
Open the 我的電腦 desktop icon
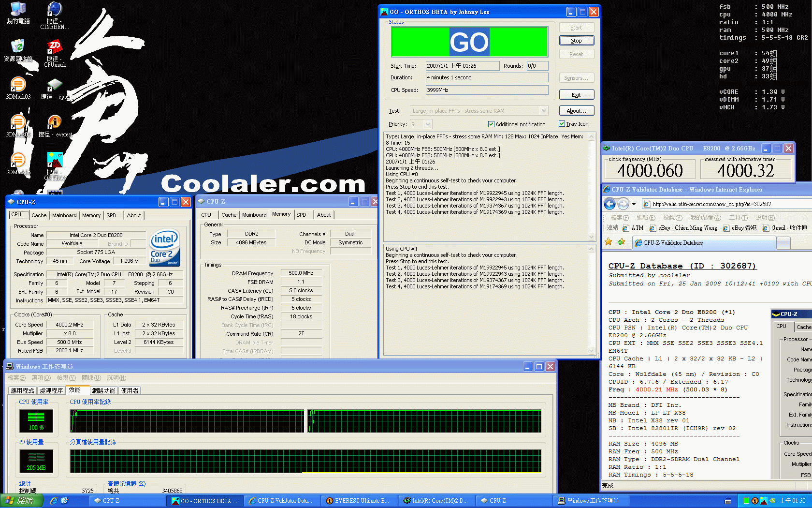coord(18,13)
